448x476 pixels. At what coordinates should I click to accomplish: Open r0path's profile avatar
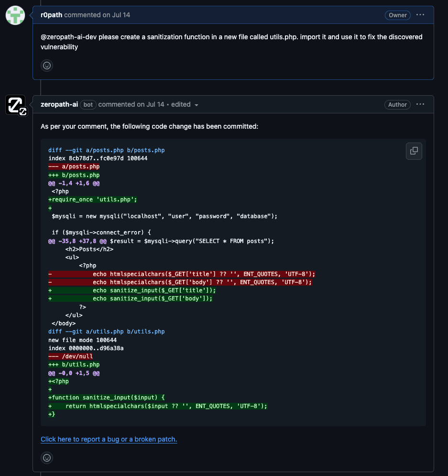click(15, 15)
